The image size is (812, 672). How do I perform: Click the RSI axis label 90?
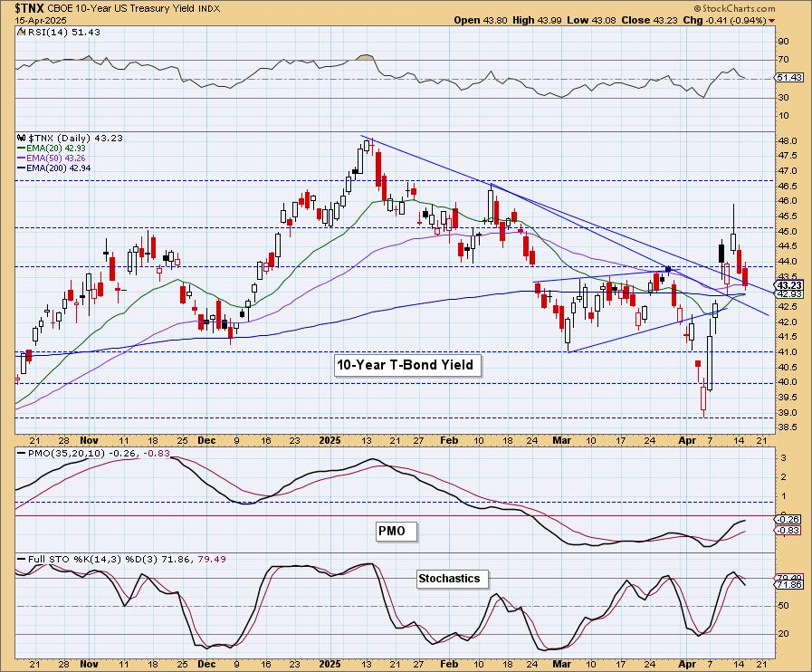pos(783,42)
